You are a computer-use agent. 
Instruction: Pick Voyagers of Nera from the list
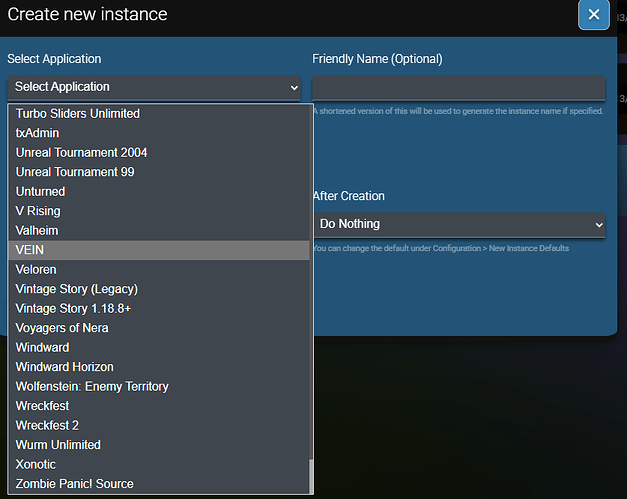tap(158, 328)
